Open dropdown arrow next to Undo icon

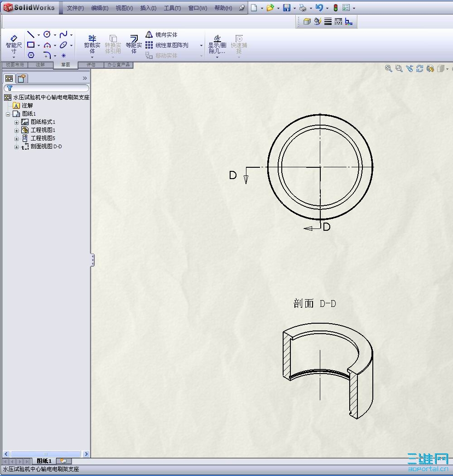(327, 8)
